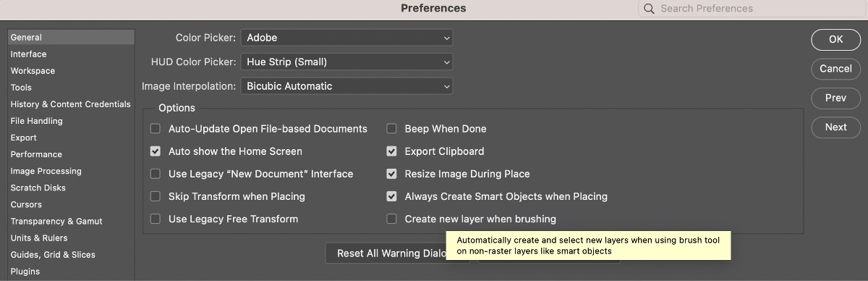Viewport: 868px width, 281px height.
Task: Select Scratch Disks in sidebar
Action: (x=70, y=188)
